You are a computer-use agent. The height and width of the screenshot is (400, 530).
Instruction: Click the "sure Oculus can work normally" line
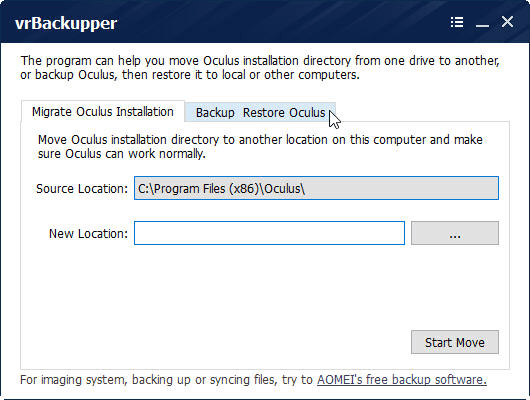click(x=122, y=154)
